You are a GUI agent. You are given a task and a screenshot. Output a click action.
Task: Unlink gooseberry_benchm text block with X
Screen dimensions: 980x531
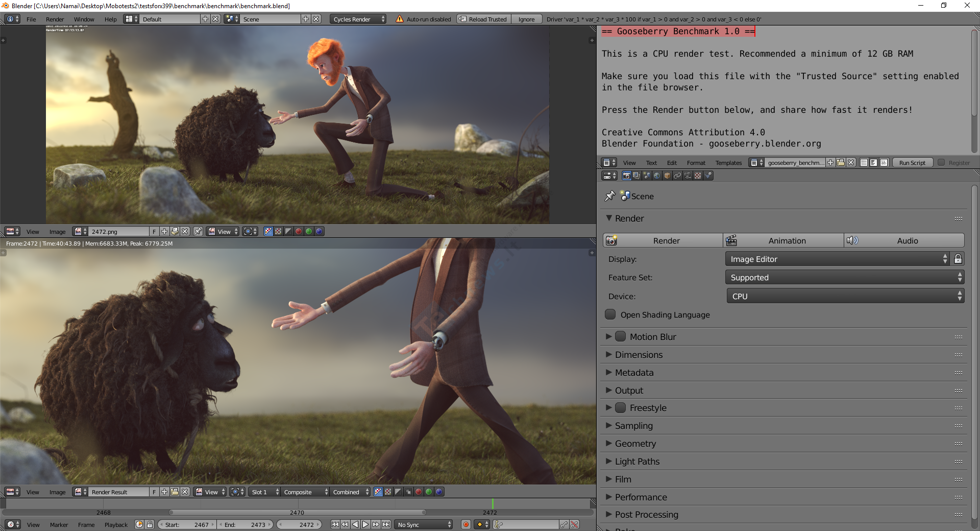pos(851,162)
